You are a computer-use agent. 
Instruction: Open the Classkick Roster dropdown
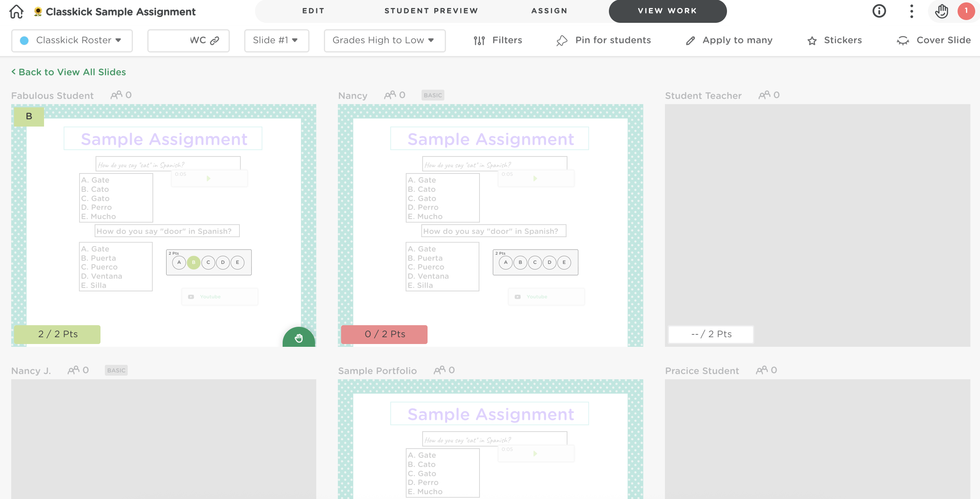click(72, 40)
